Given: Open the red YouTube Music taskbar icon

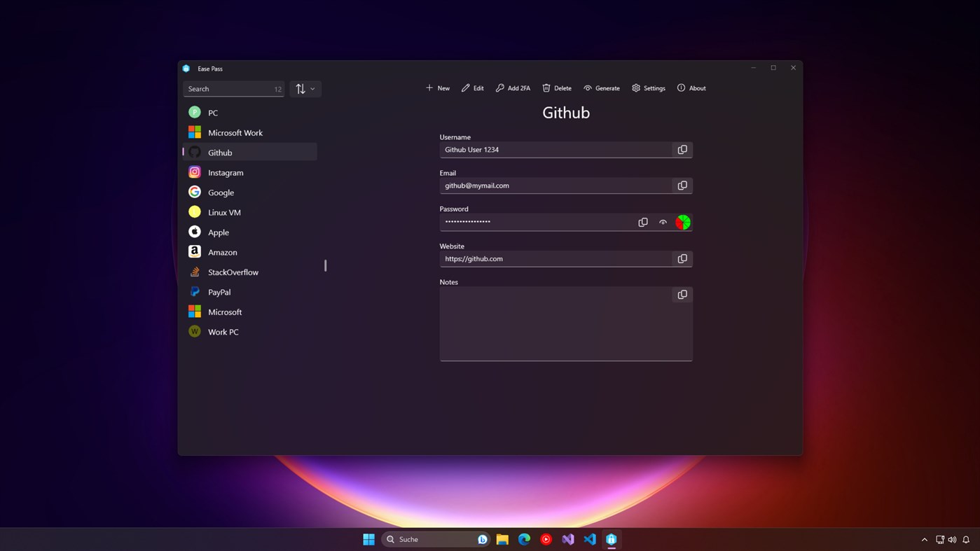Looking at the screenshot, I should (546, 539).
